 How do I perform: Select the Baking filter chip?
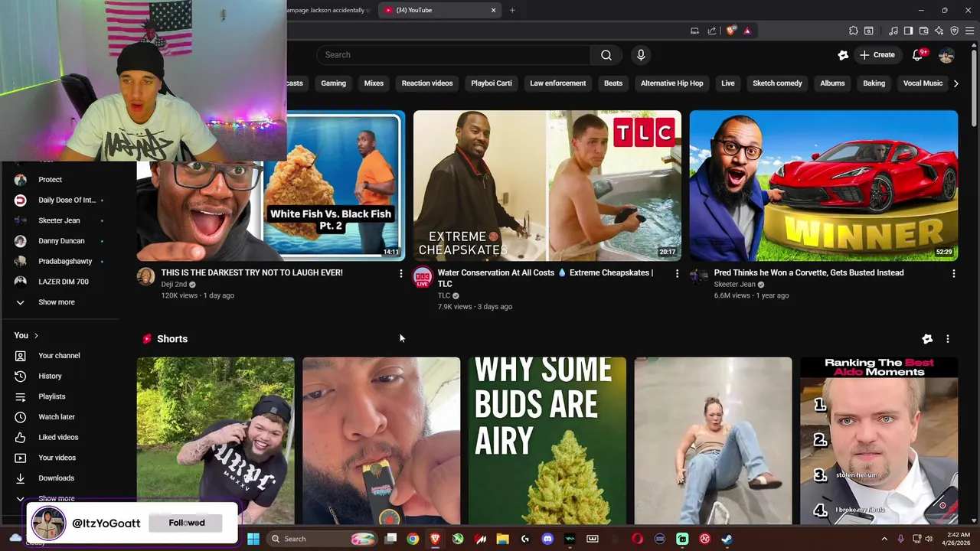point(874,83)
